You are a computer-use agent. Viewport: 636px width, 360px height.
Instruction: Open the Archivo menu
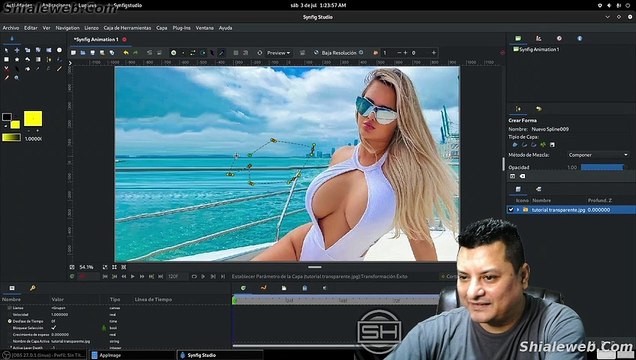coord(11,28)
